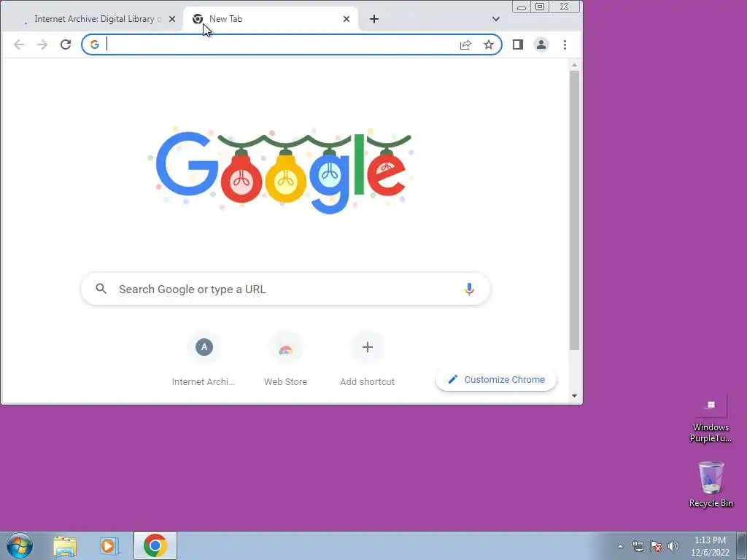Open the side panel
The width and height of the screenshot is (747, 560).
click(x=518, y=44)
